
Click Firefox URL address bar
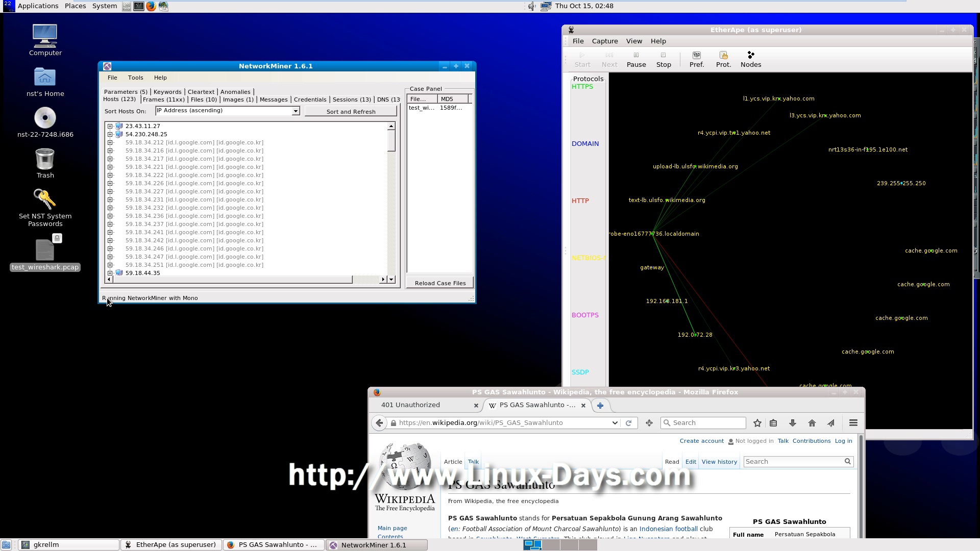(503, 423)
